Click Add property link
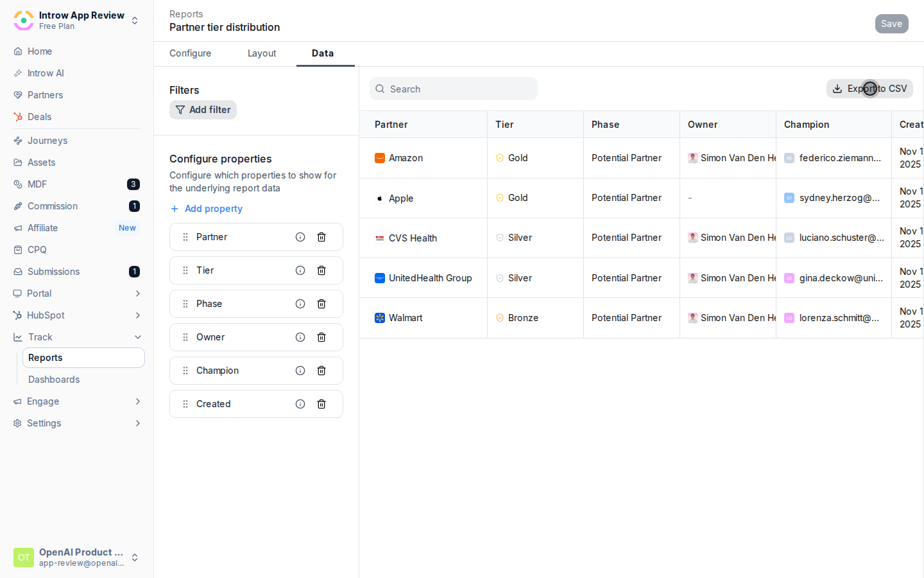The image size is (924, 578). pos(207,209)
